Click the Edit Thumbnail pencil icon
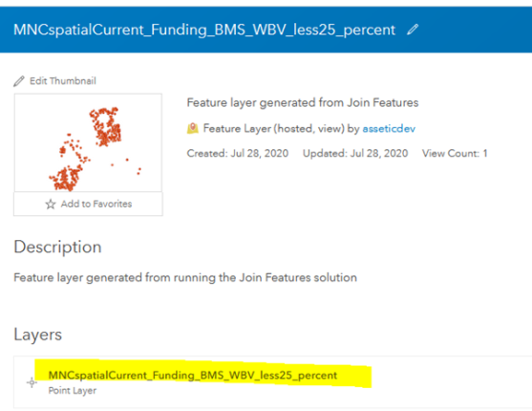Image resolution: width=532 pixels, height=411 pixels. 19,81
